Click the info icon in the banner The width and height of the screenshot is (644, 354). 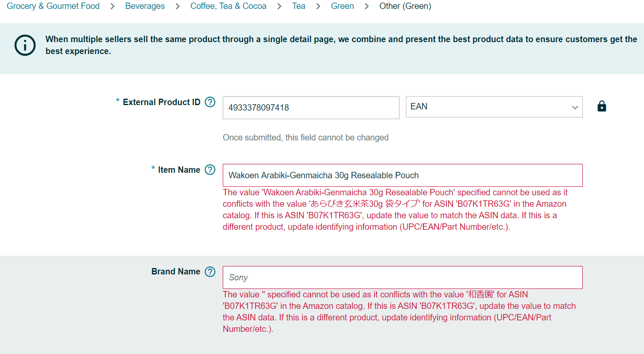(x=25, y=45)
